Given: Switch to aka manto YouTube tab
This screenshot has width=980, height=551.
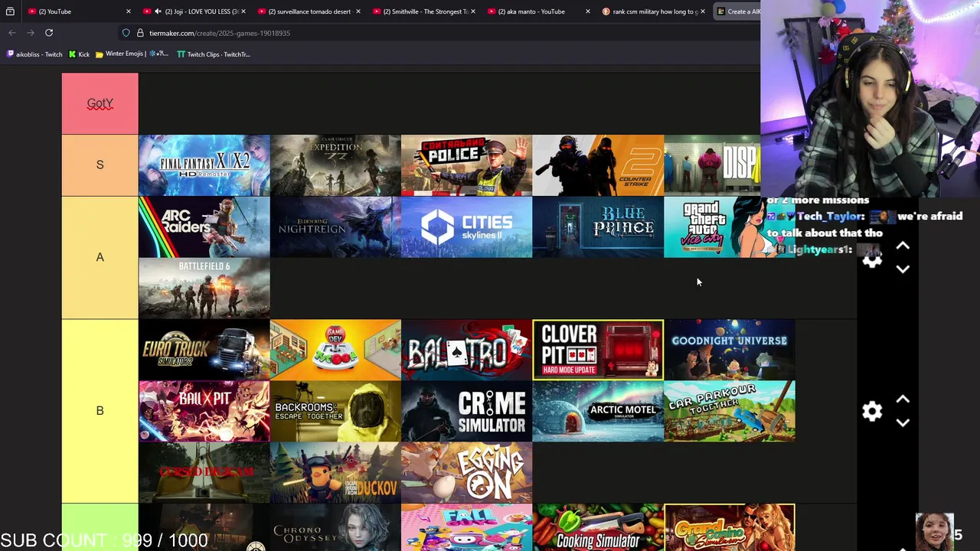Looking at the screenshot, I should click(539, 11).
